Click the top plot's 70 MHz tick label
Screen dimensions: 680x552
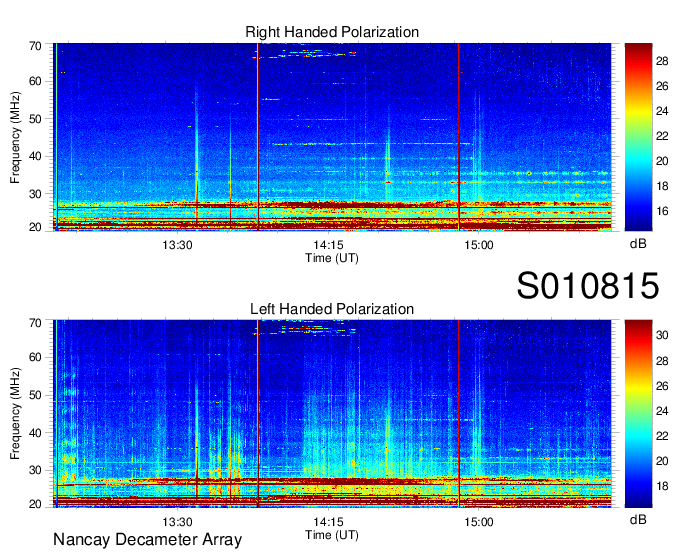coord(35,46)
